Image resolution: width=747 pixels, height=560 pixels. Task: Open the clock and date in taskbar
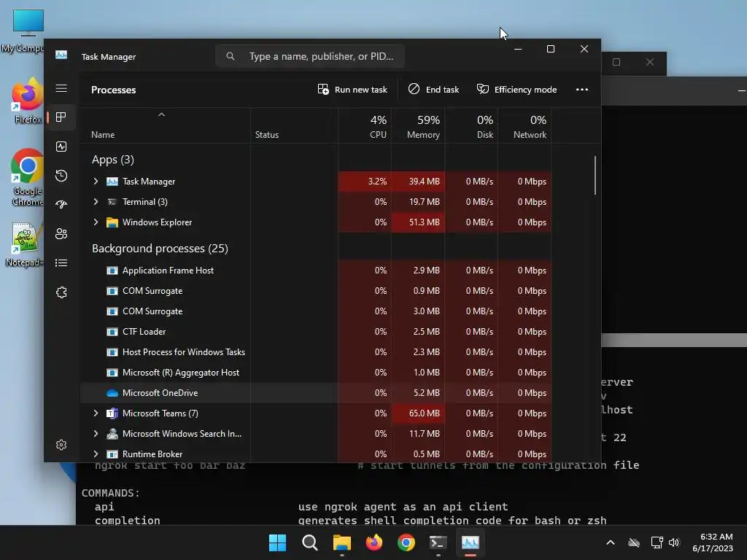tap(713, 542)
